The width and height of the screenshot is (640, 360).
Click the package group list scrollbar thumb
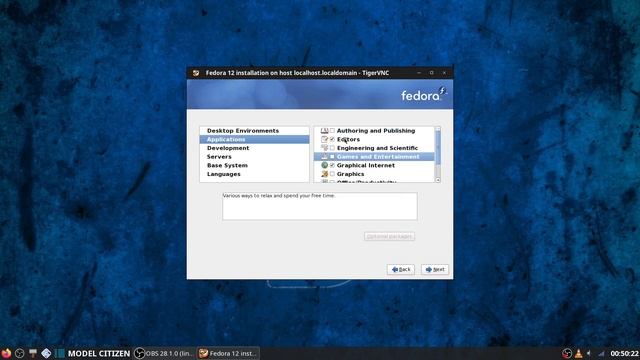[x=438, y=148]
